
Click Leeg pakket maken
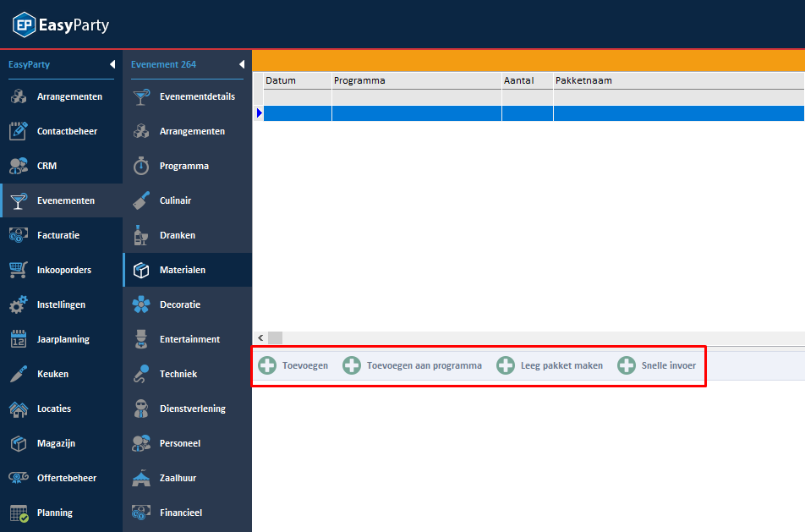(550, 365)
